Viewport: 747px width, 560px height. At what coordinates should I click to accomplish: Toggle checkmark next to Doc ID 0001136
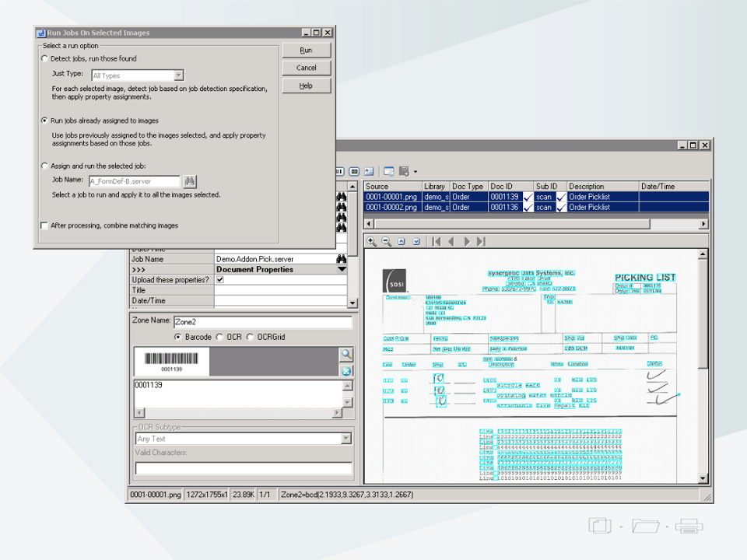528,207
